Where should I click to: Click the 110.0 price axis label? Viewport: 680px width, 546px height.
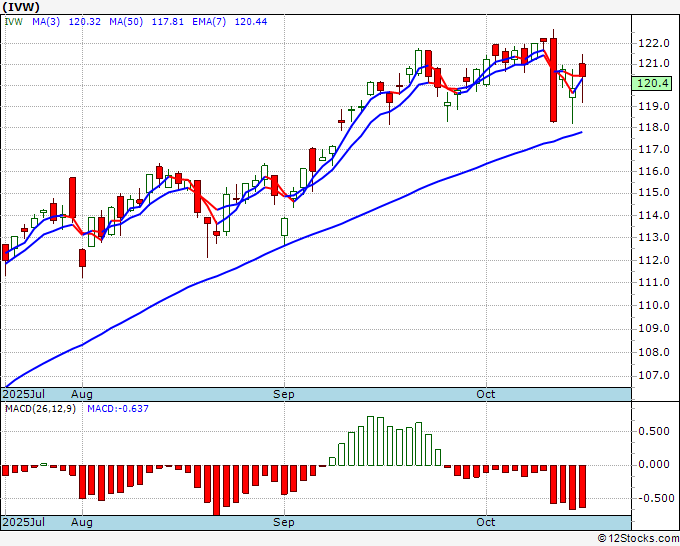click(x=654, y=305)
